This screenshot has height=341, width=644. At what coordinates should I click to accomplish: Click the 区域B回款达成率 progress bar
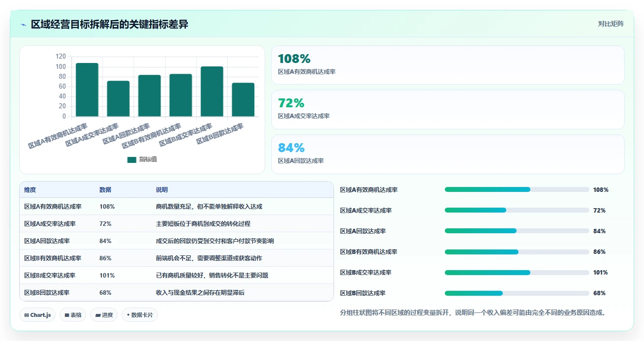pyautogui.click(x=517, y=293)
